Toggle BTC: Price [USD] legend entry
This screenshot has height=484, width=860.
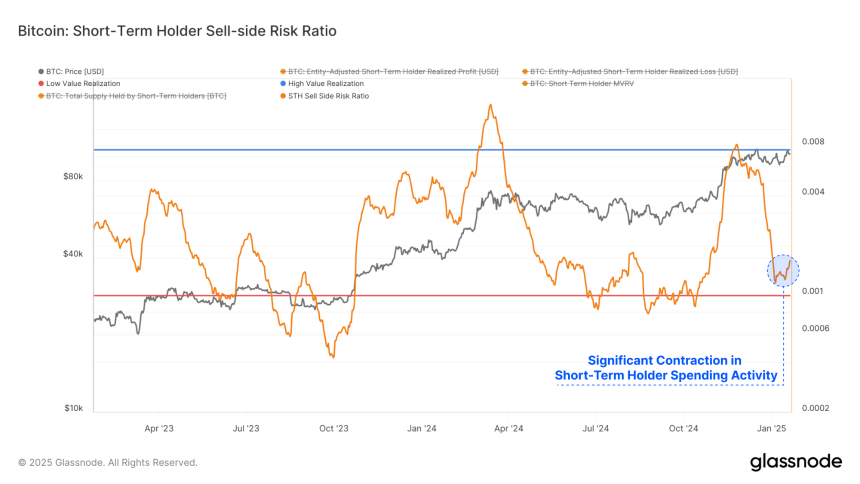pyautogui.click(x=71, y=71)
